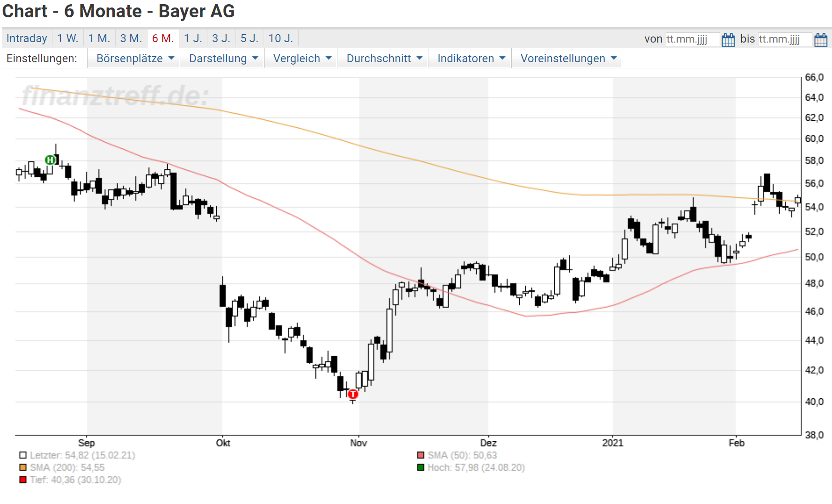Image resolution: width=832 pixels, height=504 pixels.
Task: Click the 'SMA (200): 54,55' legend text
Action: [67, 467]
